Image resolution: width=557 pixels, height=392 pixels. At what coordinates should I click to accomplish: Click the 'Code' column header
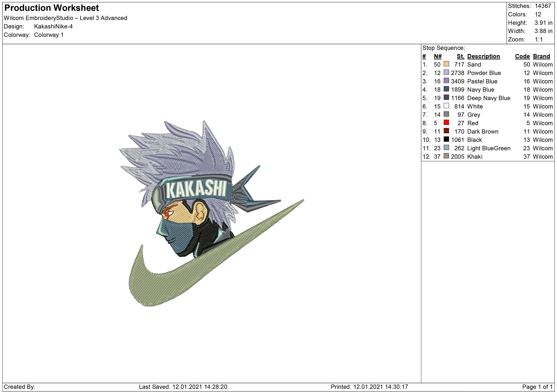click(x=522, y=56)
